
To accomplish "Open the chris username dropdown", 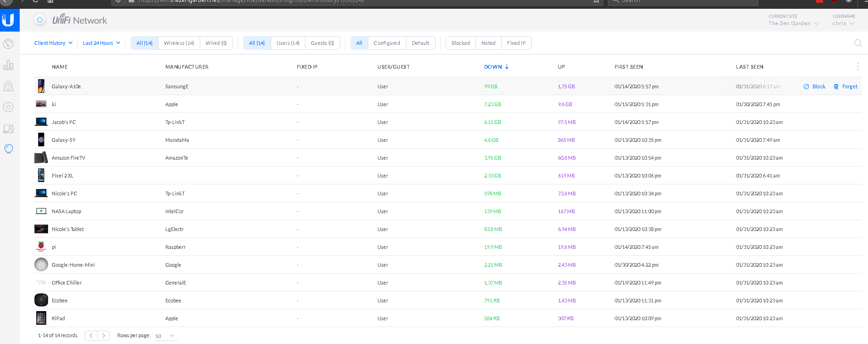I will click(x=843, y=23).
